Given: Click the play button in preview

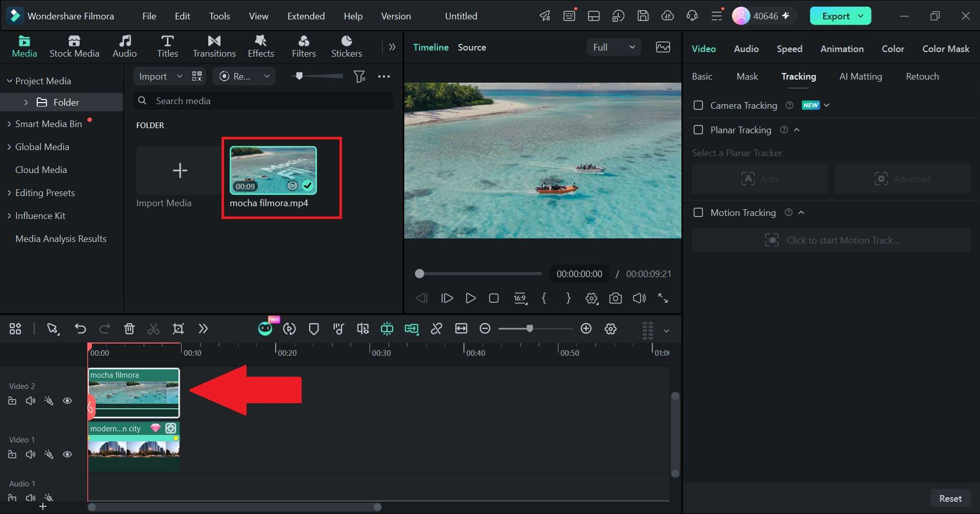Looking at the screenshot, I should (471, 298).
